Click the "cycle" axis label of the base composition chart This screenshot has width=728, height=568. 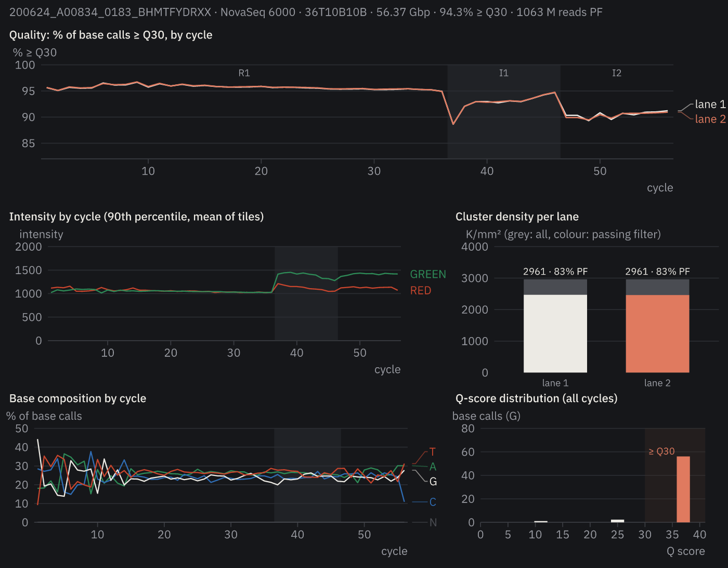[394, 551]
